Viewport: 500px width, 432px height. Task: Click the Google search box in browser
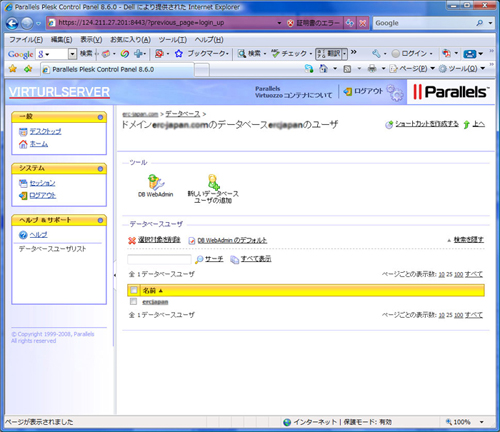[423, 23]
